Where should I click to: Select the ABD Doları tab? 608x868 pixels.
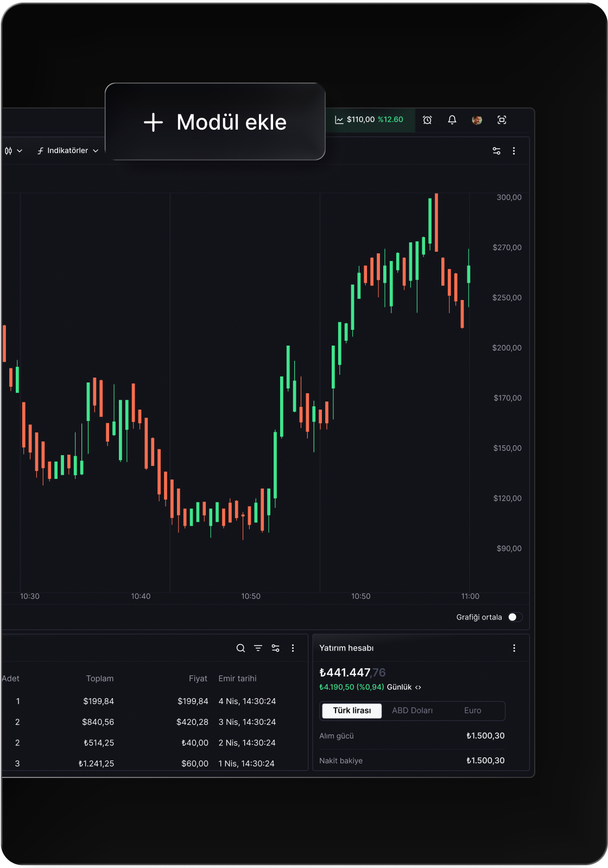click(412, 711)
